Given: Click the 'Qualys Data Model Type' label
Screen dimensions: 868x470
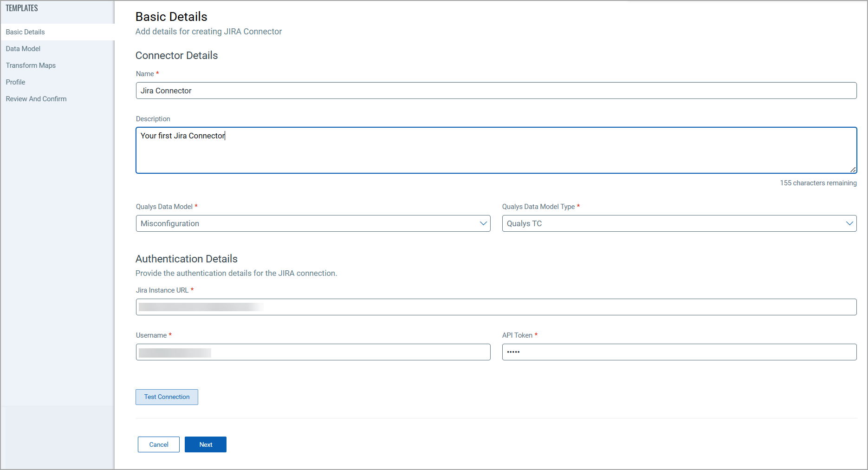Looking at the screenshot, I should click(538, 207).
